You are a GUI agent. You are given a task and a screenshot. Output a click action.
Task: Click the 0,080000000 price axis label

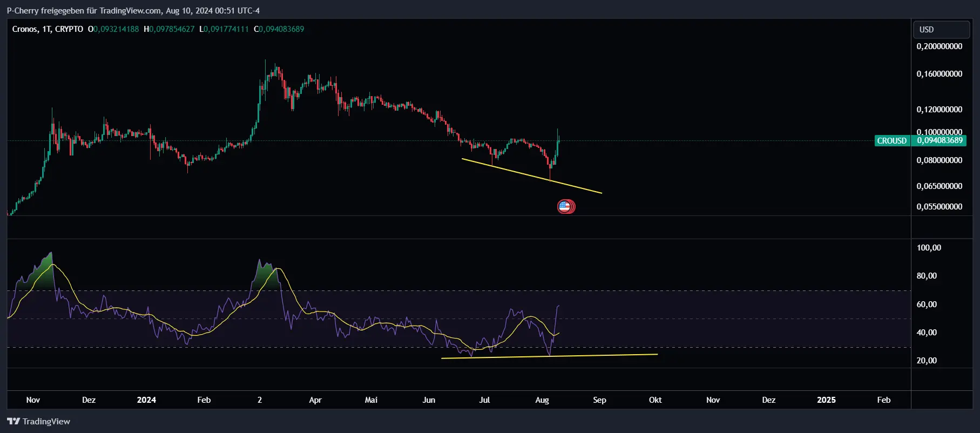[x=940, y=160]
